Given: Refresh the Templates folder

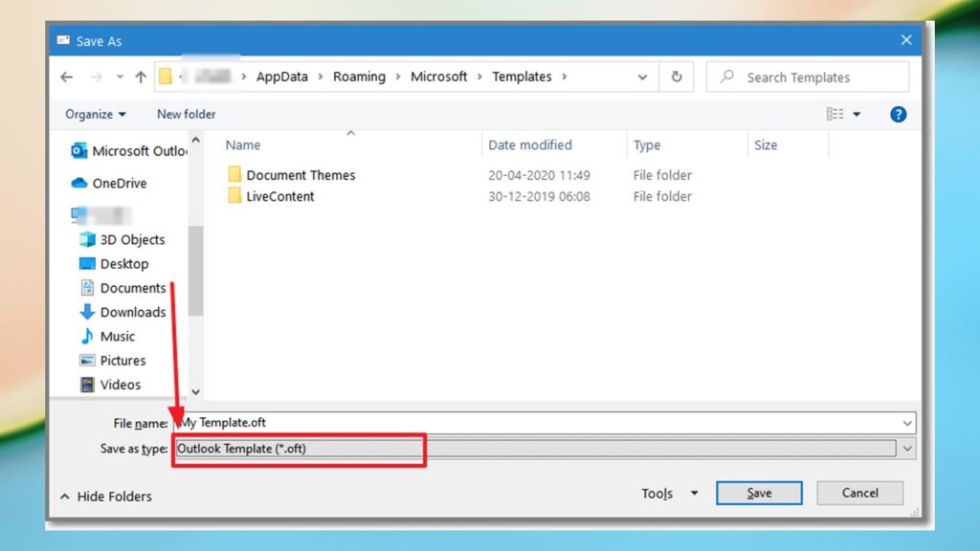Looking at the screenshot, I should 677,77.
